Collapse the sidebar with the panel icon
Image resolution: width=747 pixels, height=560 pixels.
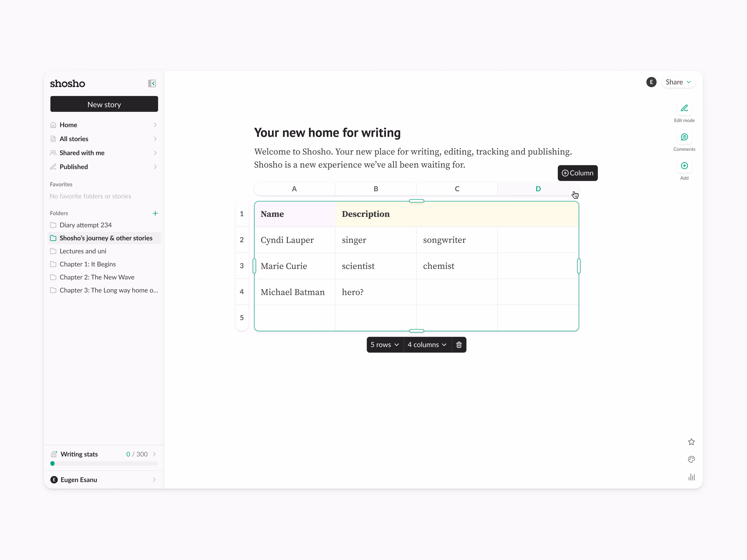(152, 83)
